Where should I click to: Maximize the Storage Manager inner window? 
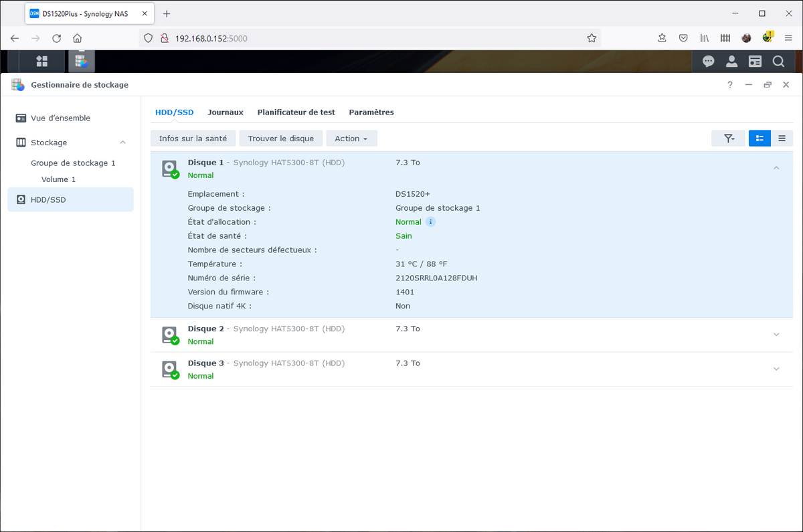click(x=768, y=85)
